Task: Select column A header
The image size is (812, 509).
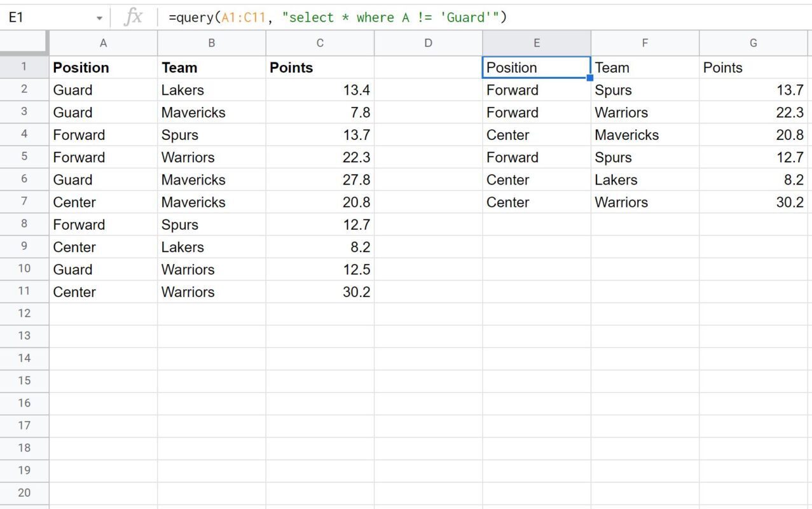Action: (x=103, y=43)
